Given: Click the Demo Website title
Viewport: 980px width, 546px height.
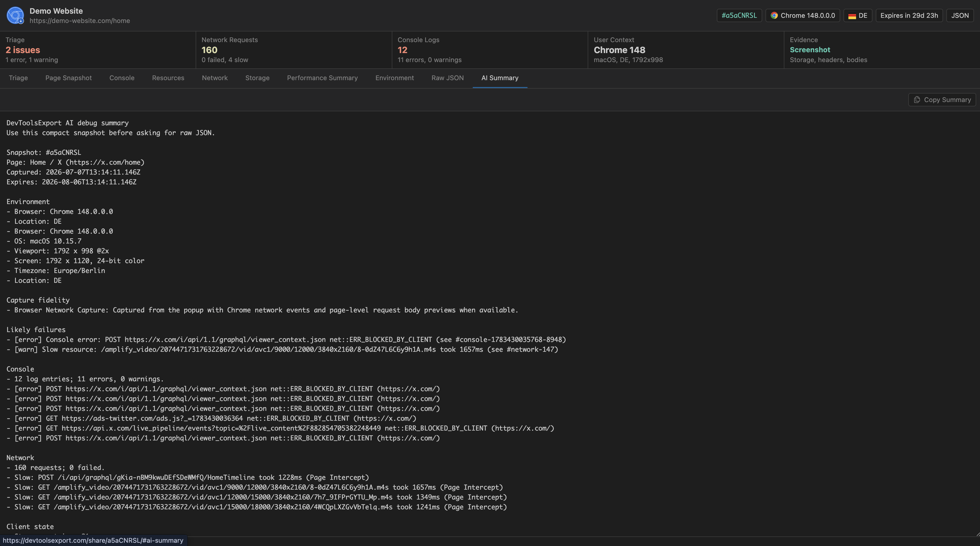Looking at the screenshot, I should [56, 11].
